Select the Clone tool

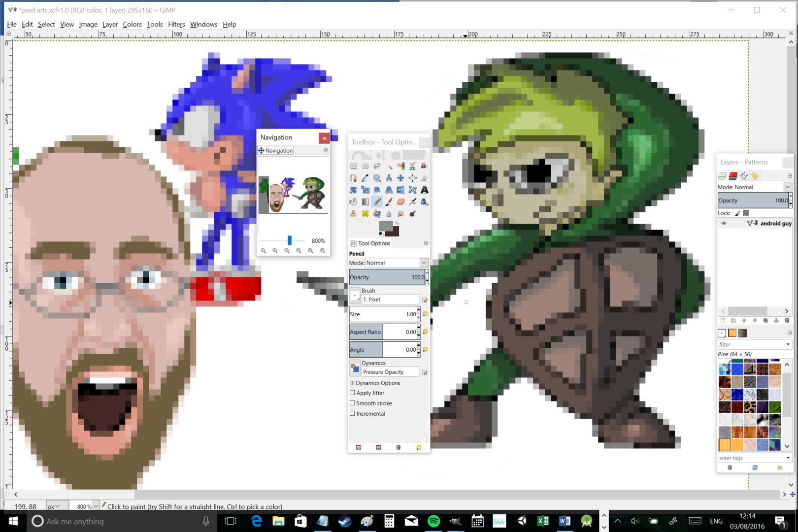point(354,213)
